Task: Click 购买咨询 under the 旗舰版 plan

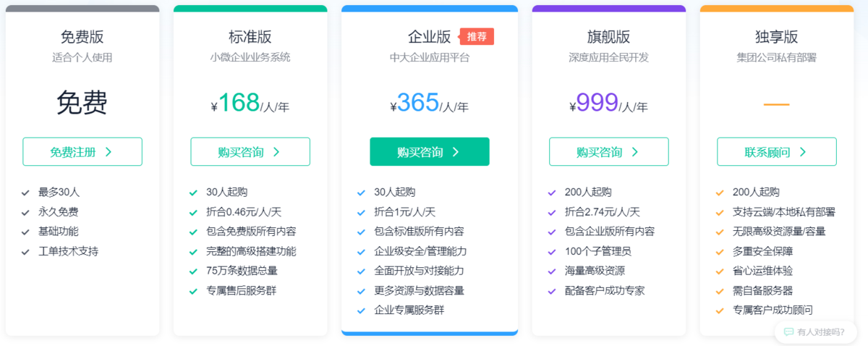Action: click(x=608, y=152)
